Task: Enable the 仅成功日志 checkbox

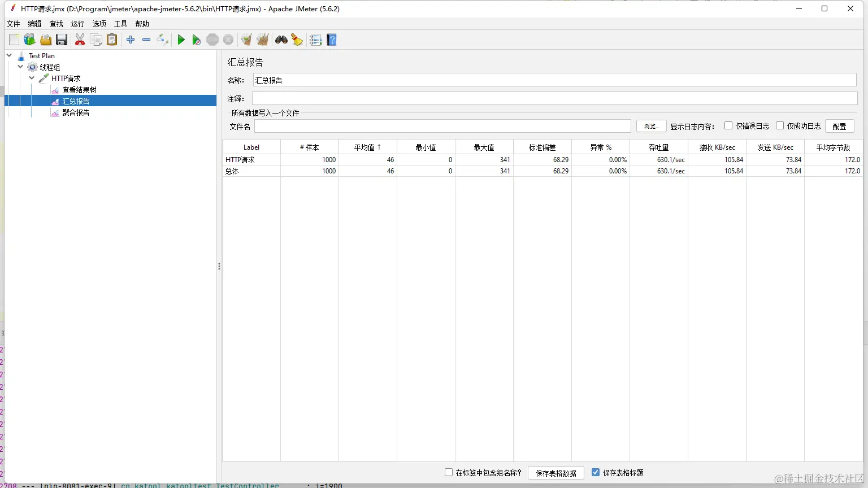Action: [780, 126]
